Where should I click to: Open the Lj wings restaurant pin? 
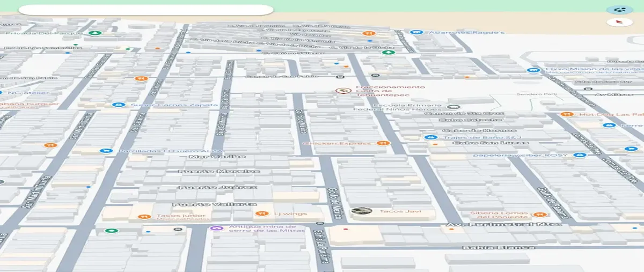click(x=261, y=214)
